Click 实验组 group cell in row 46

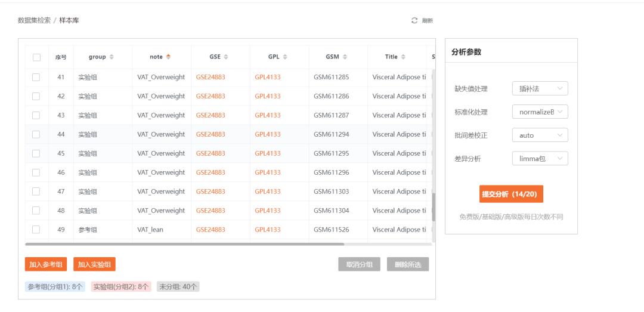pyautogui.click(x=88, y=172)
